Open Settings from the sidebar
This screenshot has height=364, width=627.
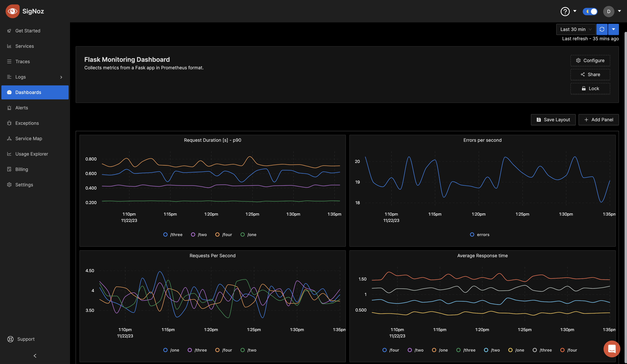(x=24, y=185)
